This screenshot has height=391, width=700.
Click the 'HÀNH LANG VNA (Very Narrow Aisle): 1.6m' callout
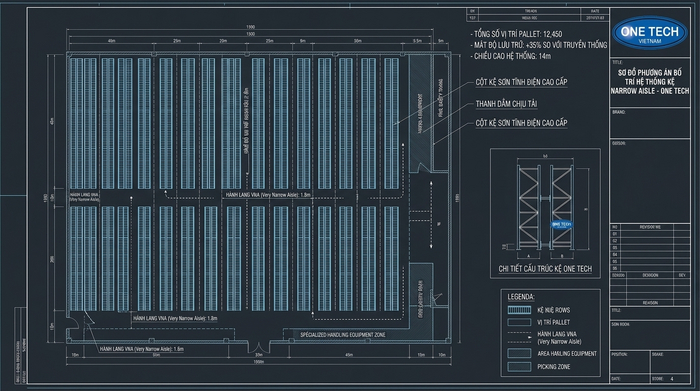142,349
